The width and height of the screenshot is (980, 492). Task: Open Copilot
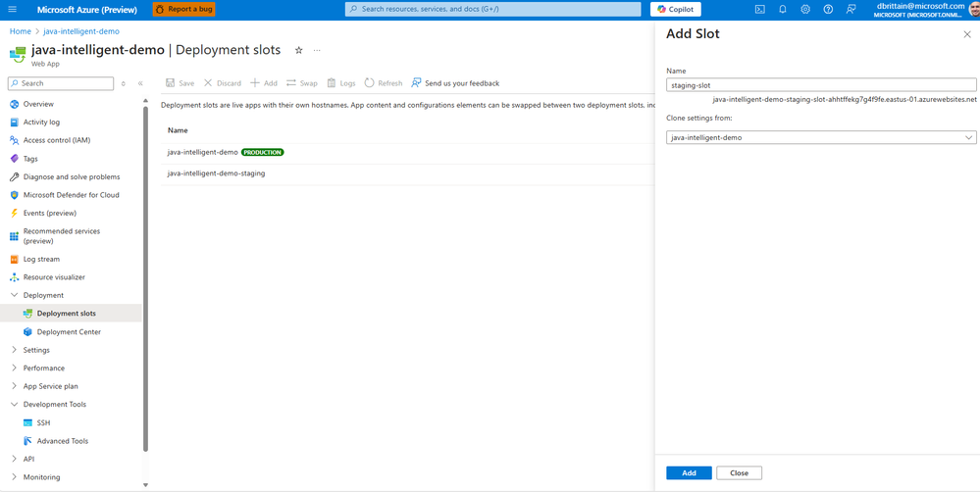(x=675, y=10)
